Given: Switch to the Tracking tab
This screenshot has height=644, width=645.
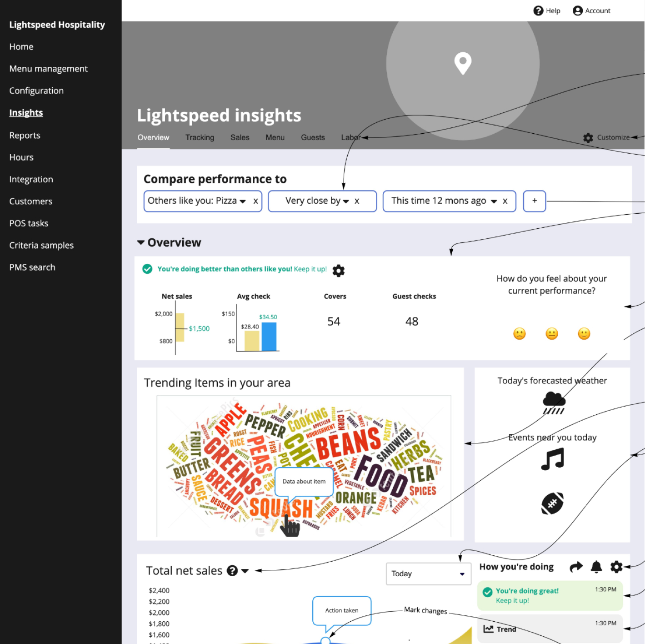Looking at the screenshot, I should [200, 137].
